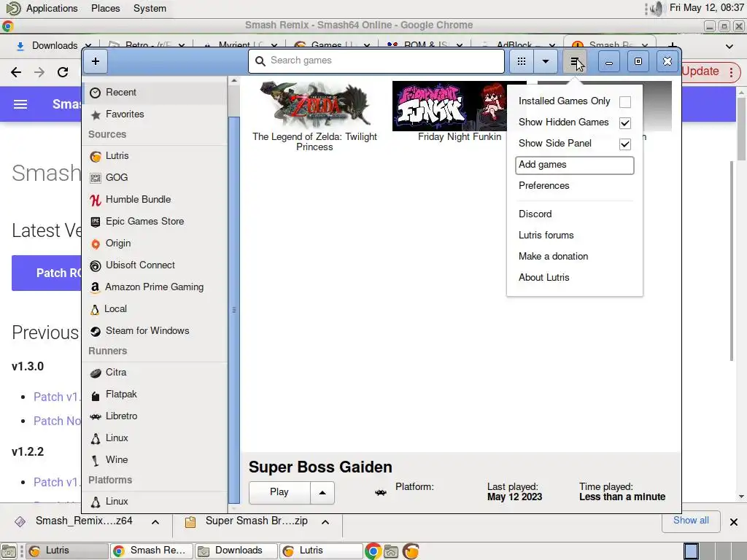Toggle Installed Games Only checkbox

(625, 102)
